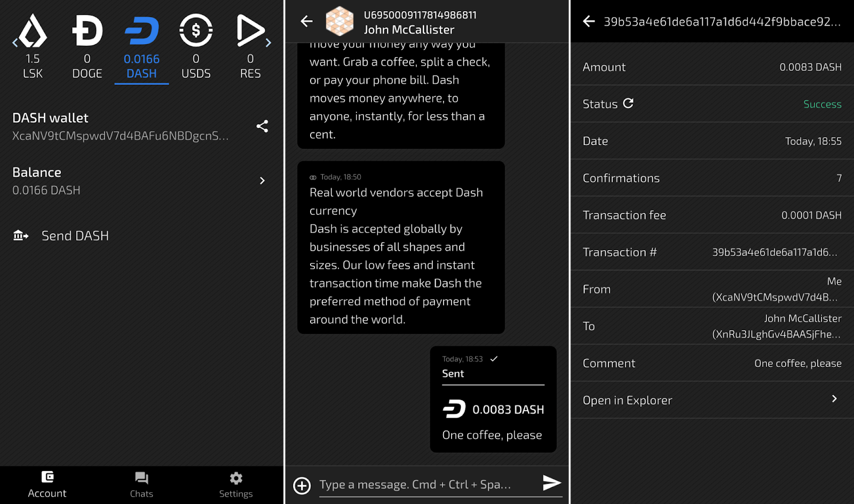
Task: Expand the Open in Explorer chevron
Action: click(834, 399)
